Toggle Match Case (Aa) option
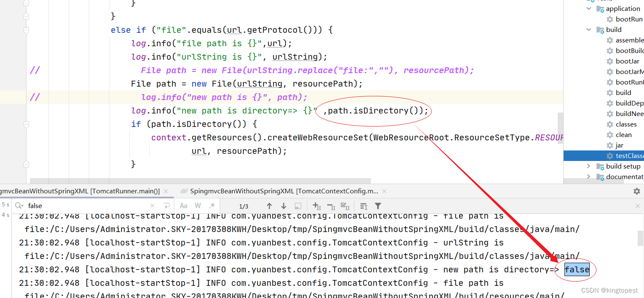 (x=184, y=206)
